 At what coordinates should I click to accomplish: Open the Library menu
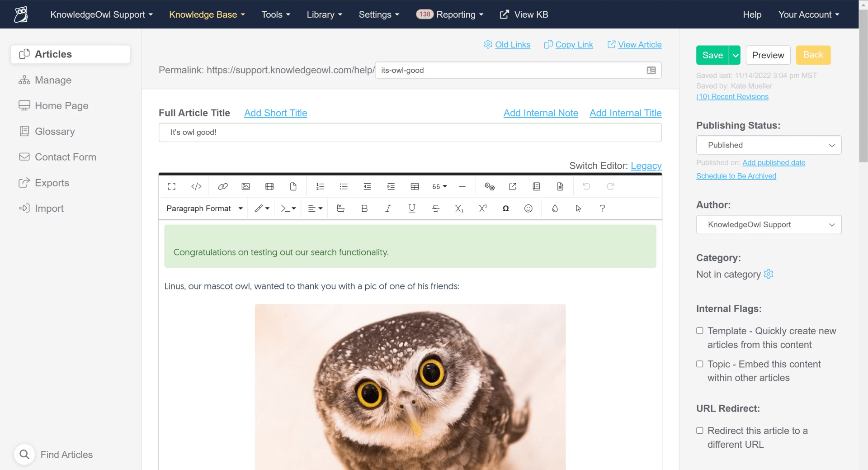click(325, 14)
